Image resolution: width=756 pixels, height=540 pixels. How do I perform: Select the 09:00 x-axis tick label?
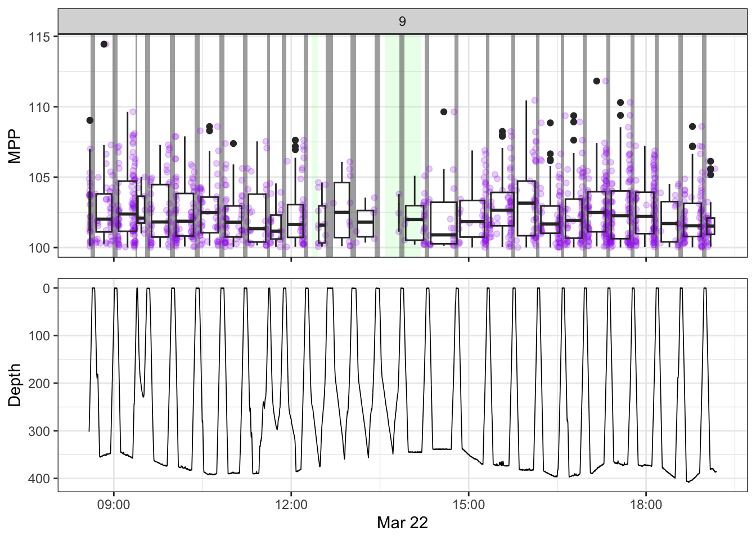click(x=114, y=505)
